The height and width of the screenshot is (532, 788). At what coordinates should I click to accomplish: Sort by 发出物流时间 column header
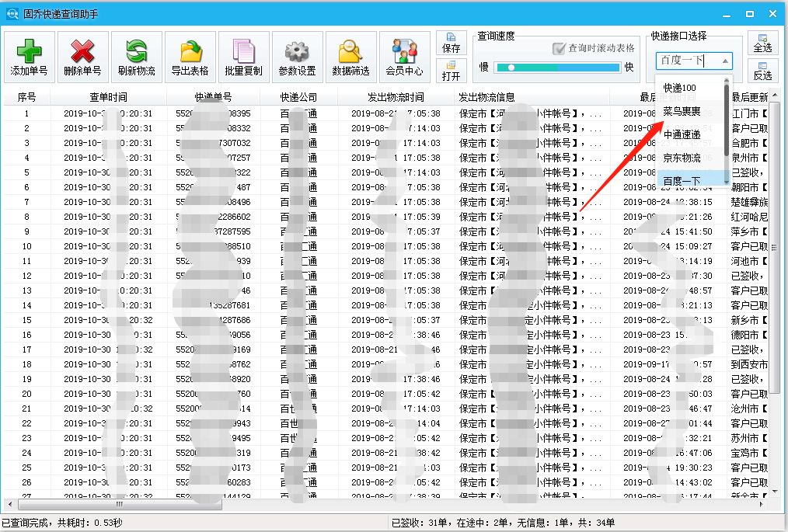point(396,97)
